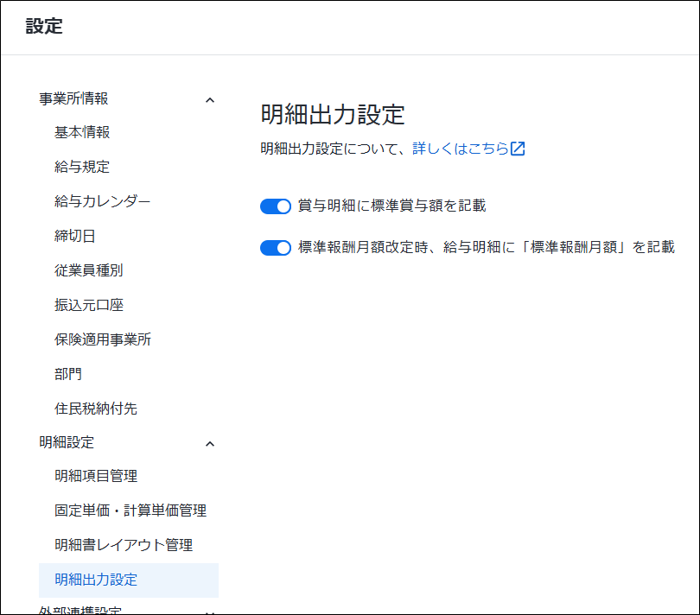
Task: Go to 締切日 settings
Action: [75, 236]
